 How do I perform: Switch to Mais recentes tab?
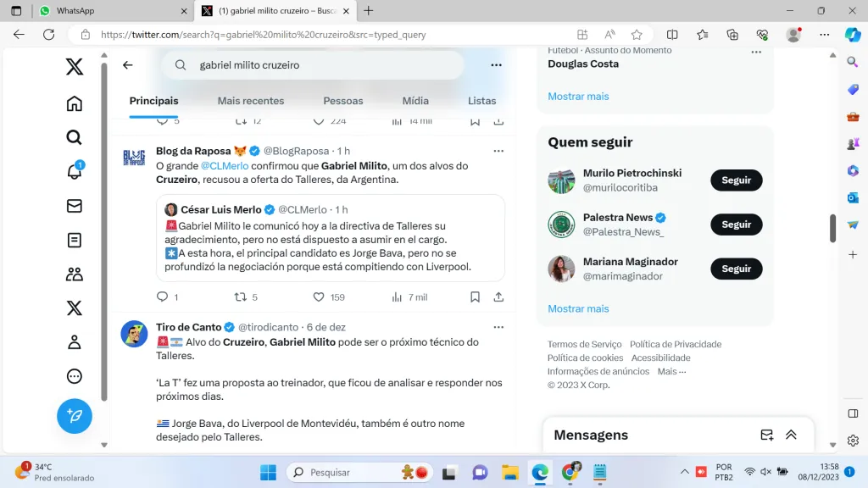point(251,101)
